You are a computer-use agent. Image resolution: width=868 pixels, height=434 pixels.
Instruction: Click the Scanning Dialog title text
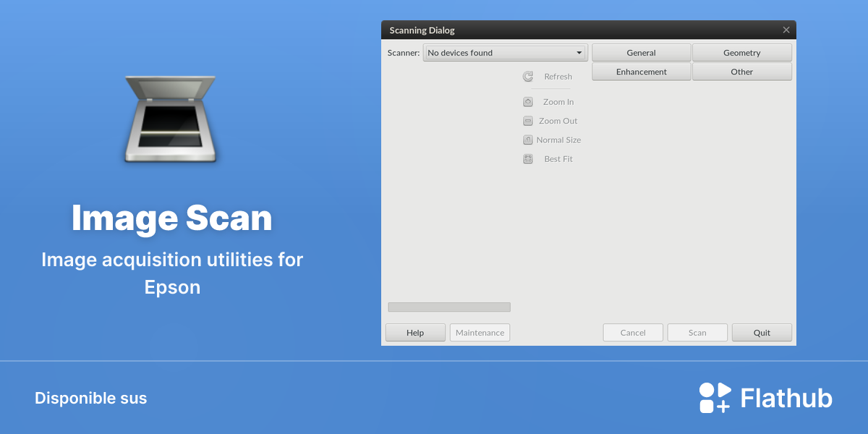[x=422, y=30]
